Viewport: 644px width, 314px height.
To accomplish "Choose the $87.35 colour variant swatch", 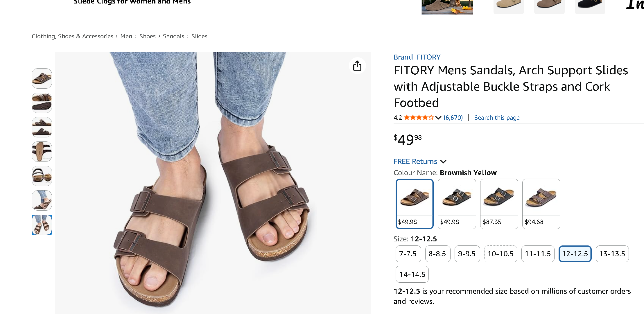I will (x=499, y=204).
